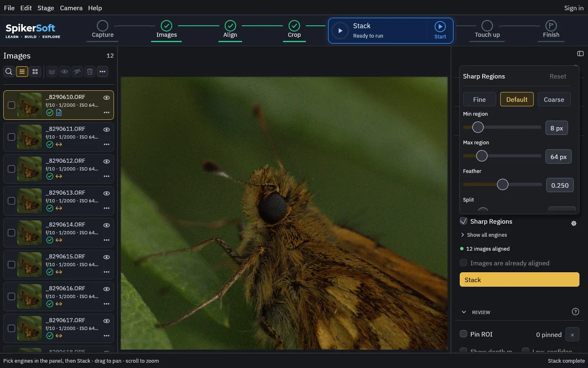Viewport: 588px width, 368px height.
Task: Select the _8290616.ORF thumbnail
Action: (x=29, y=296)
